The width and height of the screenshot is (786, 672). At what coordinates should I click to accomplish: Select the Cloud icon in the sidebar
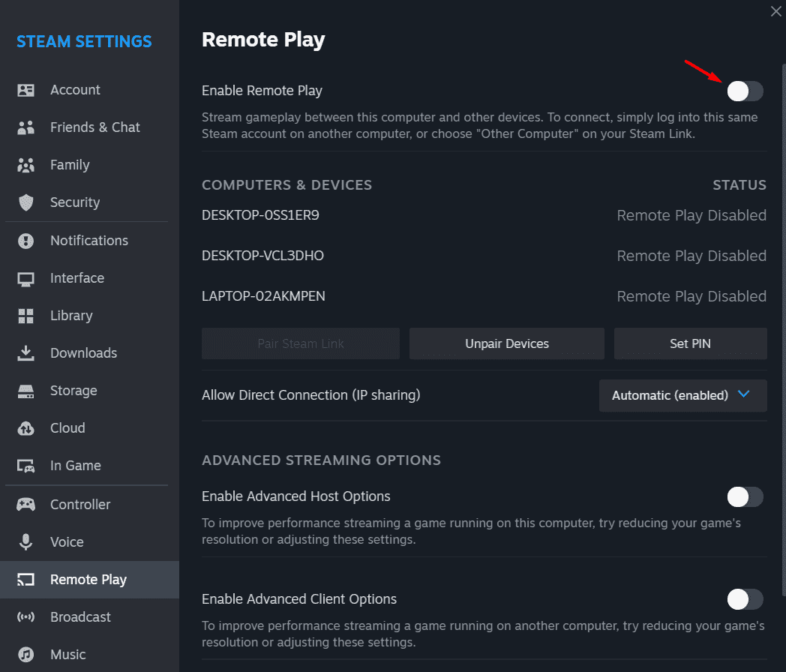click(26, 427)
